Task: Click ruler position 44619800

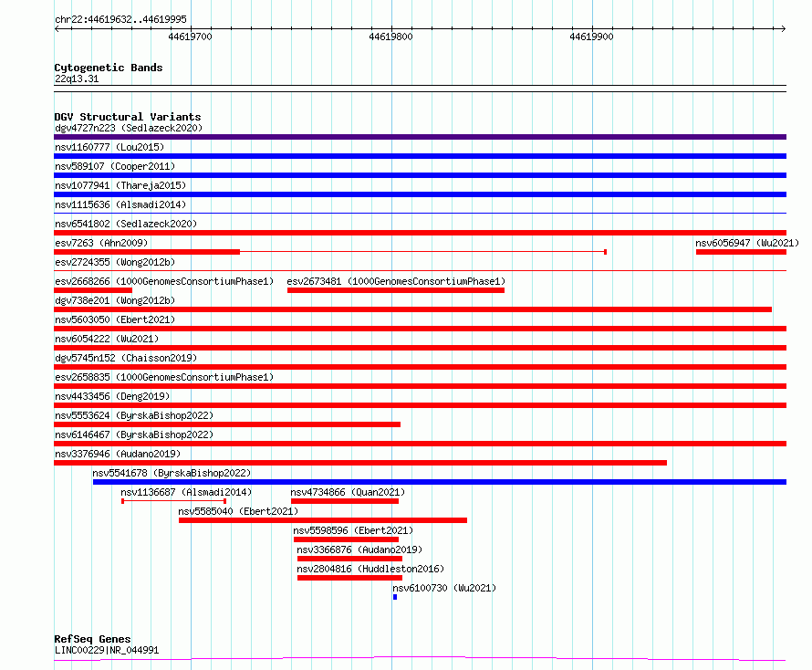Action: pyautogui.click(x=391, y=37)
